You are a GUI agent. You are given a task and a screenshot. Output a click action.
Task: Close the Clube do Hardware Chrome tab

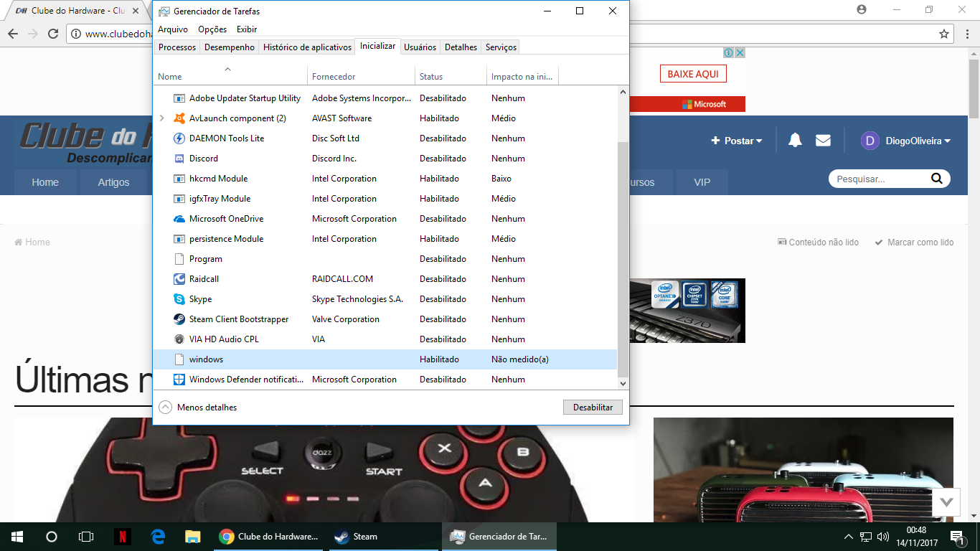tap(136, 11)
